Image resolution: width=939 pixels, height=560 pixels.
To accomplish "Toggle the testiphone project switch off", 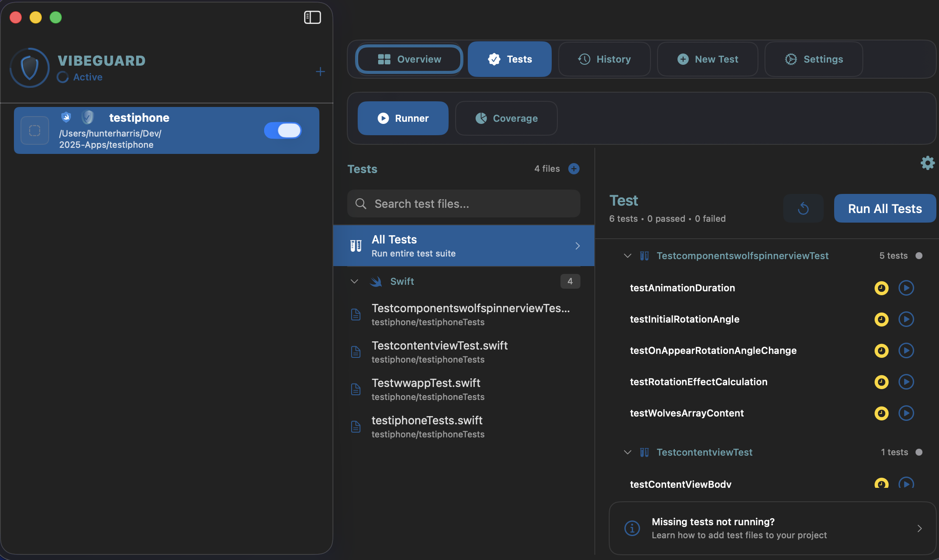I will (283, 130).
